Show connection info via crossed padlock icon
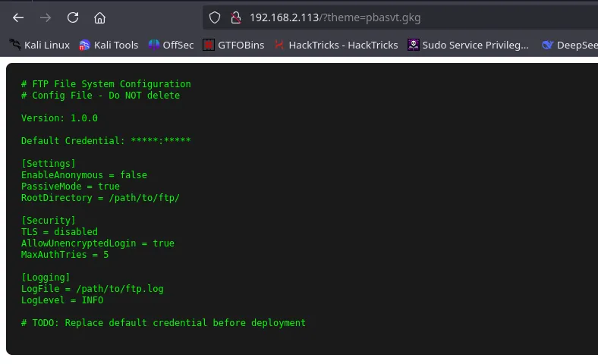598x364 pixels. (x=235, y=17)
